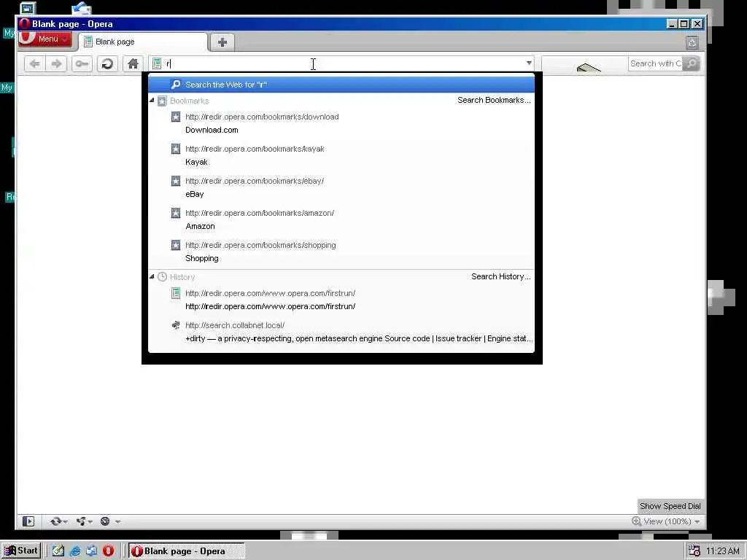Select the search.collabnet.local history entry
This screenshot has width=747, height=560.
(x=341, y=332)
